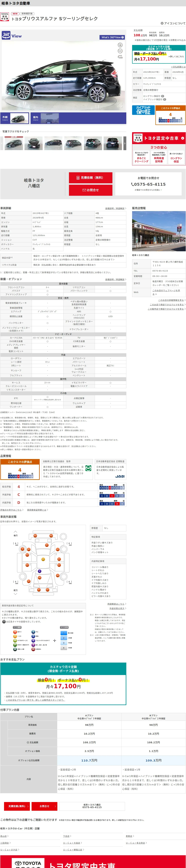This screenshot has height=868, width=186.
Task: Click red お問合せ mail button
Action: [x=91, y=190]
